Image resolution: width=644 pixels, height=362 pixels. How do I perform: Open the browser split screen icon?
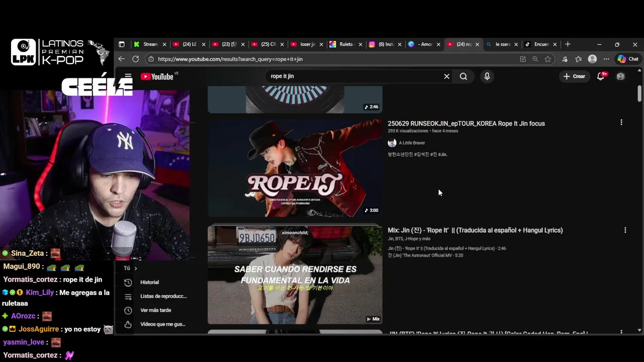(523, 59)
